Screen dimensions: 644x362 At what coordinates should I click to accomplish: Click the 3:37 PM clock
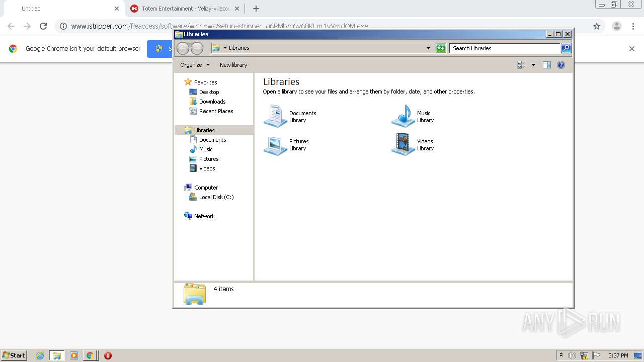[x=618, y=355]
